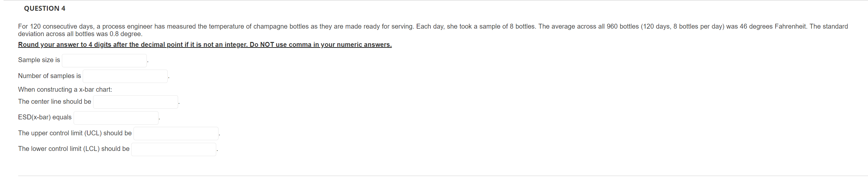Image resolution: width=868 pixels, height=188 pixels.
Task: Click the upper control limit answer box
Action: coord(175,133)
